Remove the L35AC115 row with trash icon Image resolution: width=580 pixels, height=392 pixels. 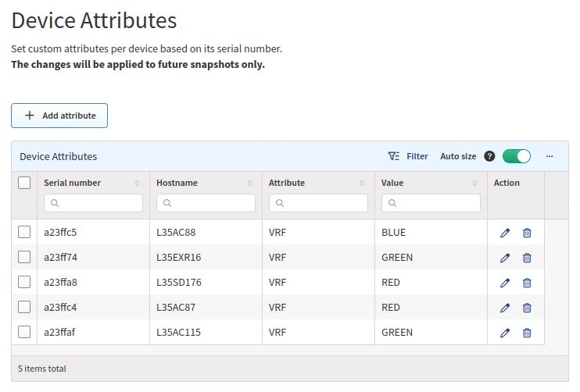click(527, 333)
